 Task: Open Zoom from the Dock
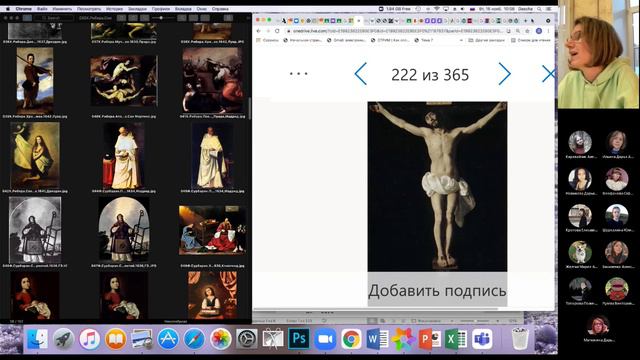coord(325,339)
